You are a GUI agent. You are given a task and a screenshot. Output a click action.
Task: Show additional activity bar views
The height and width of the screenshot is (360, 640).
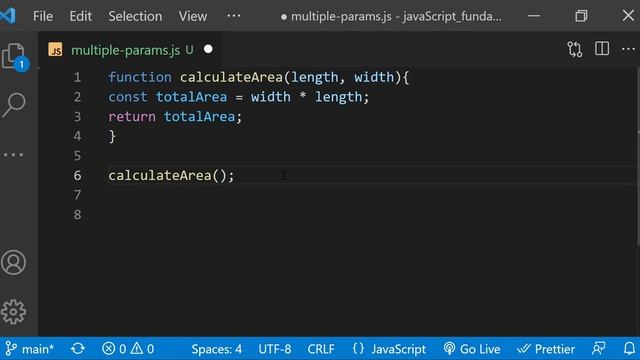[x=13, y=155]
